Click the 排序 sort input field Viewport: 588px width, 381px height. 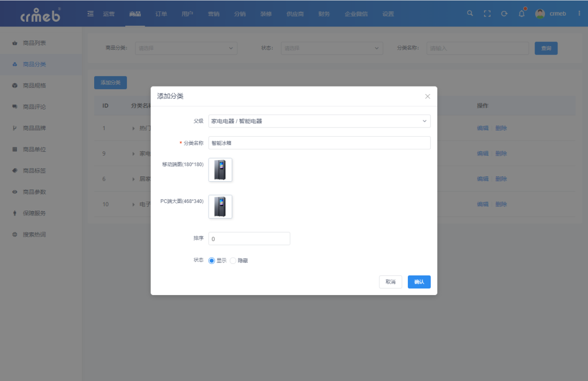pos(249,238)
